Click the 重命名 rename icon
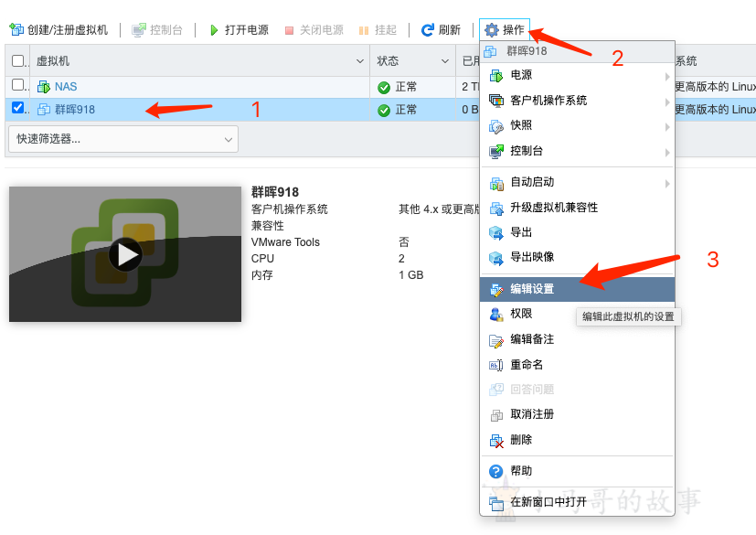756x535 pixels. pos(496,365)
